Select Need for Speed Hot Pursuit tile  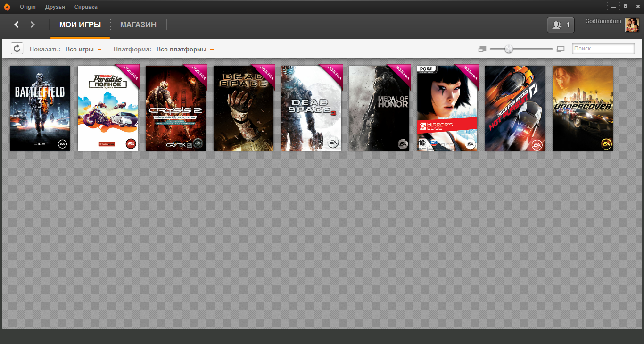click(x=515, y=108)
